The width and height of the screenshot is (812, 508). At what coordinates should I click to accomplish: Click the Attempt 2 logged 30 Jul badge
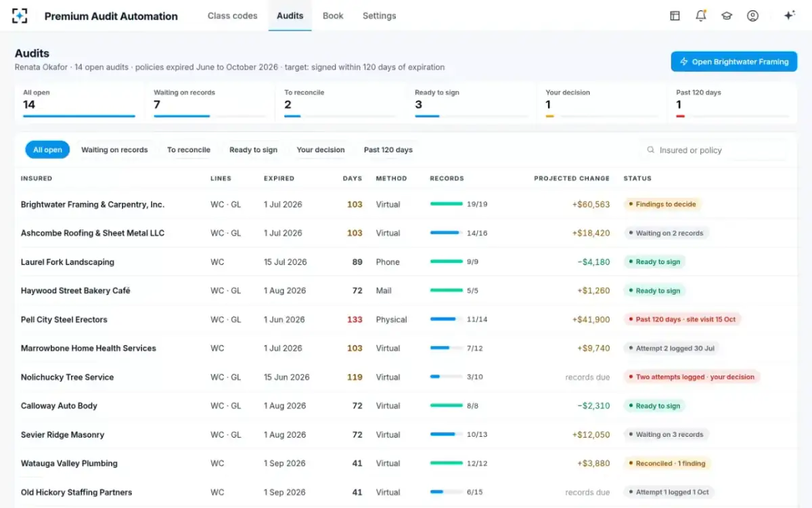pyautogui.click(x=671, y=348)
